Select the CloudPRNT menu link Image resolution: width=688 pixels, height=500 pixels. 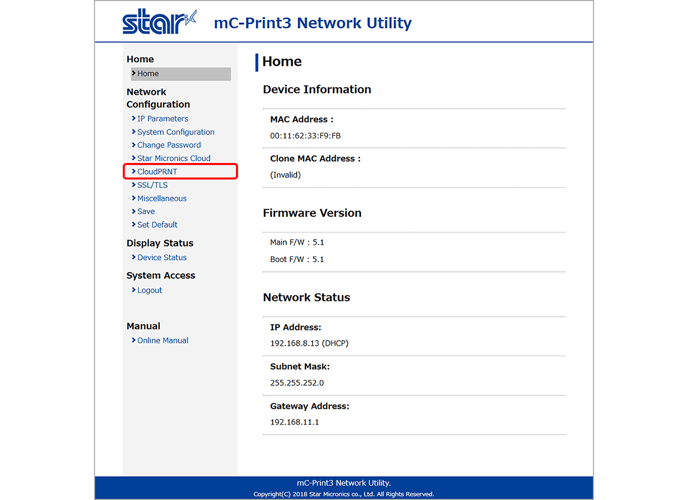tap(157, 171)
